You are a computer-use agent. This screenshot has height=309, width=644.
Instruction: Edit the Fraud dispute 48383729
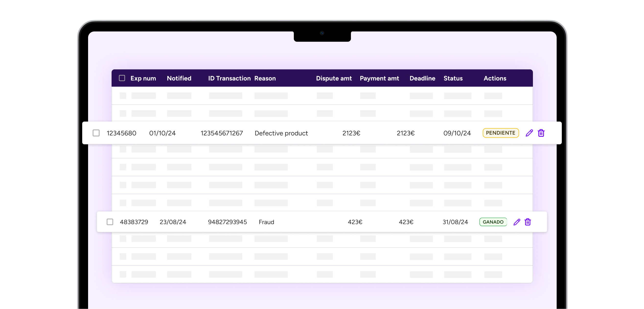point(517,222)
